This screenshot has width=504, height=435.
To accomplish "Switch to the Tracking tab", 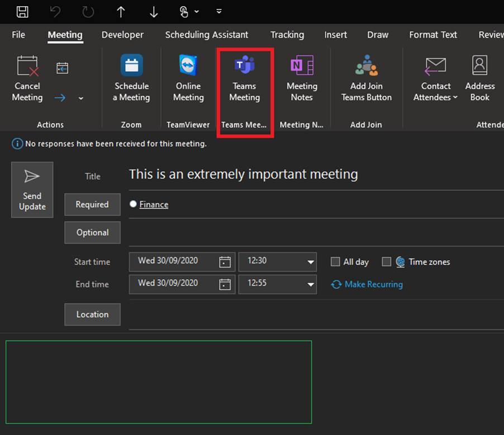I will (x=287, y=35).
